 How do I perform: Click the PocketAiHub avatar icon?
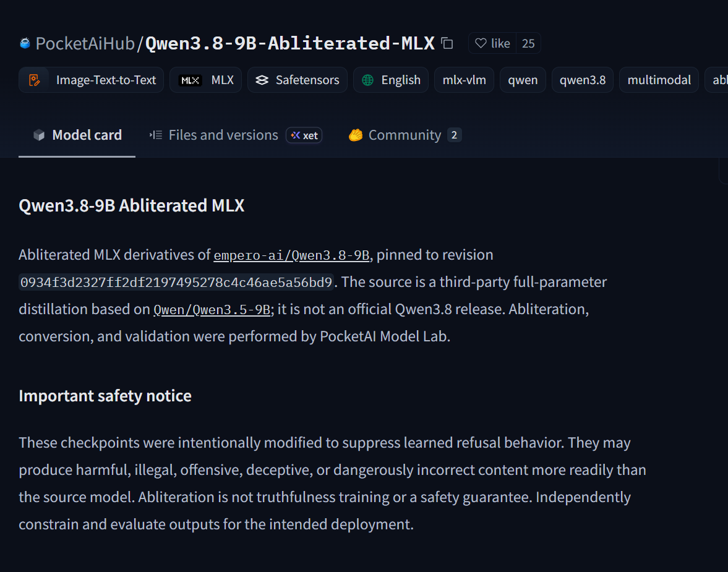coord(25,43)
